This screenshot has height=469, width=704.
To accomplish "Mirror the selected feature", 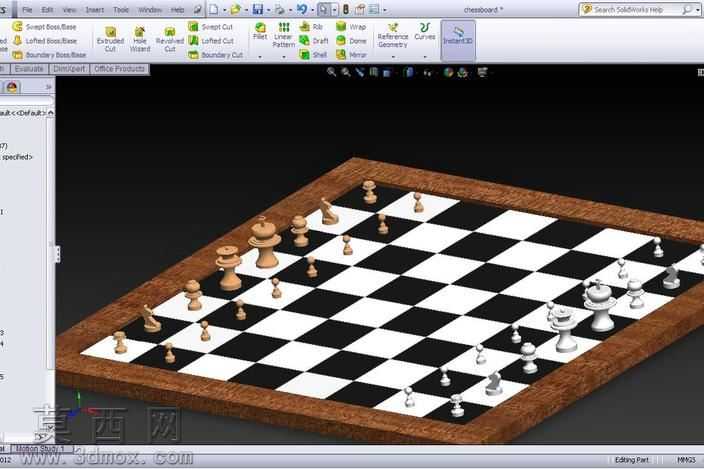I will click(x=352, y=55).
